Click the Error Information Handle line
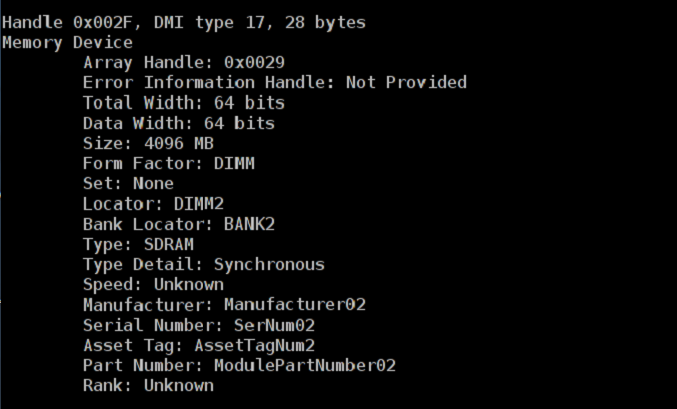Screen dimensions: 677x409 point(275,82)
